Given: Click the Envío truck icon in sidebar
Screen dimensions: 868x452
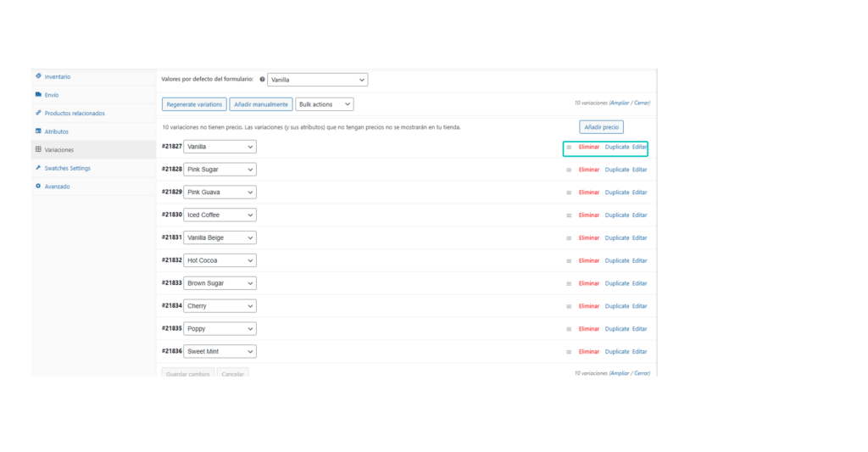Looking at the screenshot, I should pos(38,95).
